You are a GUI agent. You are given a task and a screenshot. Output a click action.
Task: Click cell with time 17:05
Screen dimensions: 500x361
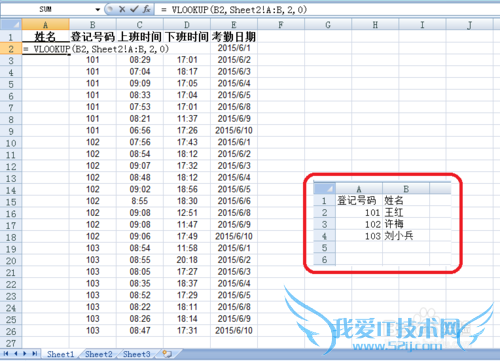[x=187, y=83]
